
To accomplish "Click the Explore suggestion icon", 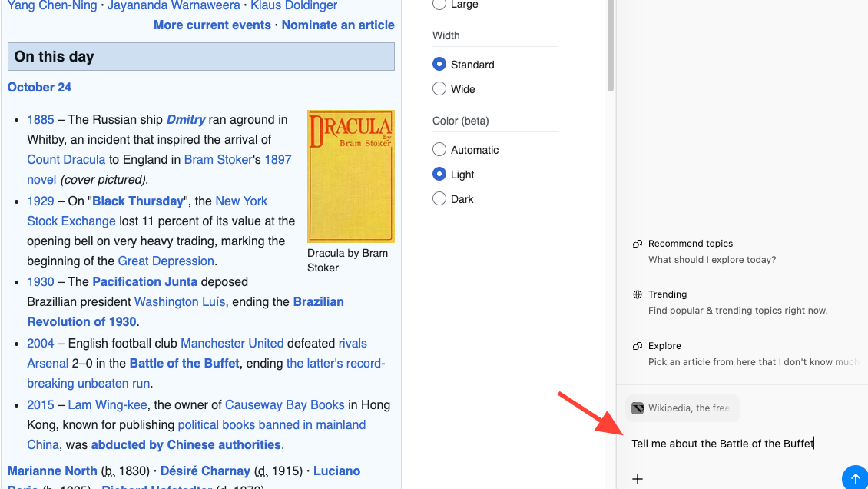I will click(x=638, y=346).
